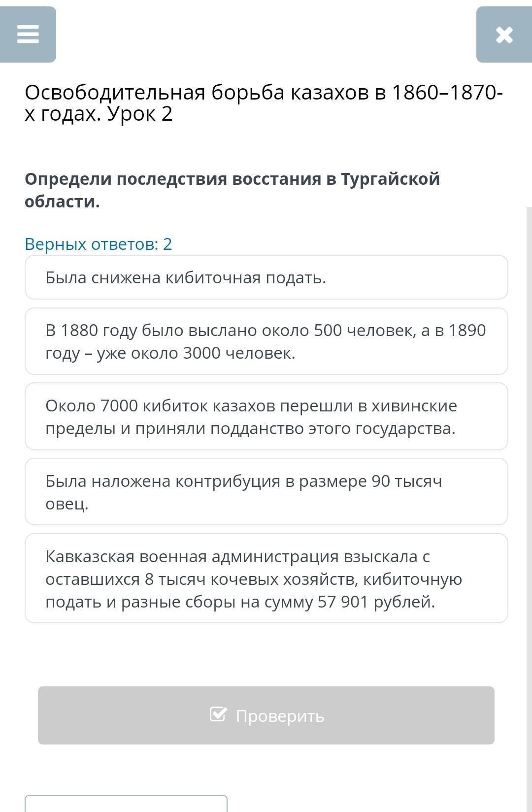Close the lesson with X icon
This screenshot has height=812, width=532.
coord(504,34)
